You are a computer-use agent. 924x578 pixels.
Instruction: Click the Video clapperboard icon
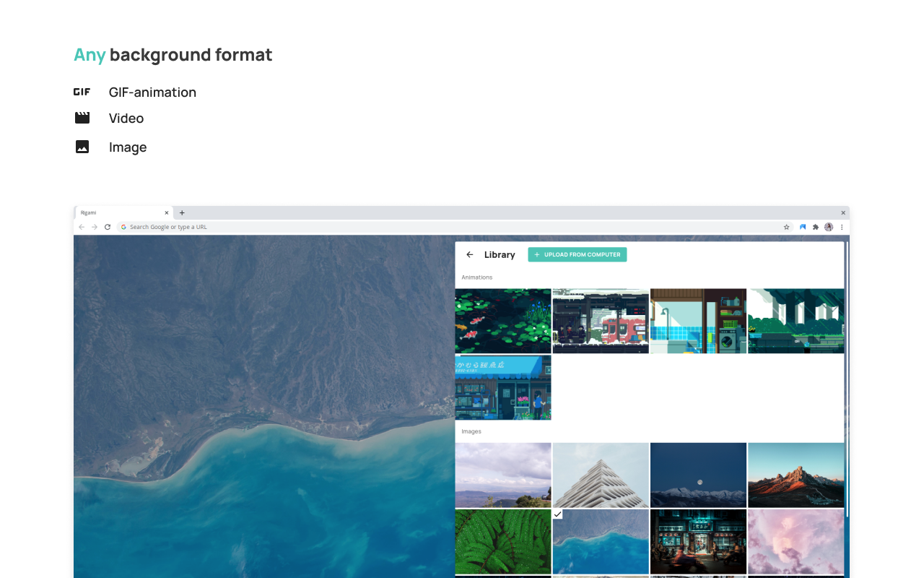pos(82,118)
